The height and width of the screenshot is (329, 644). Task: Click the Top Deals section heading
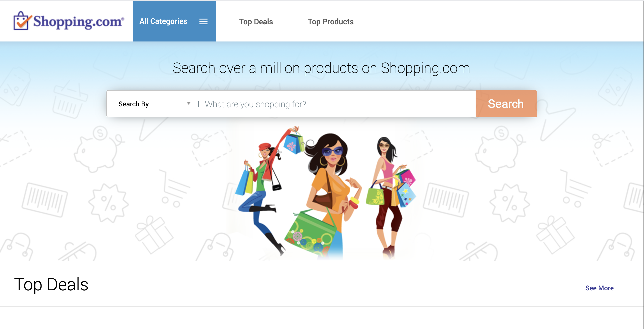point(51,284)
